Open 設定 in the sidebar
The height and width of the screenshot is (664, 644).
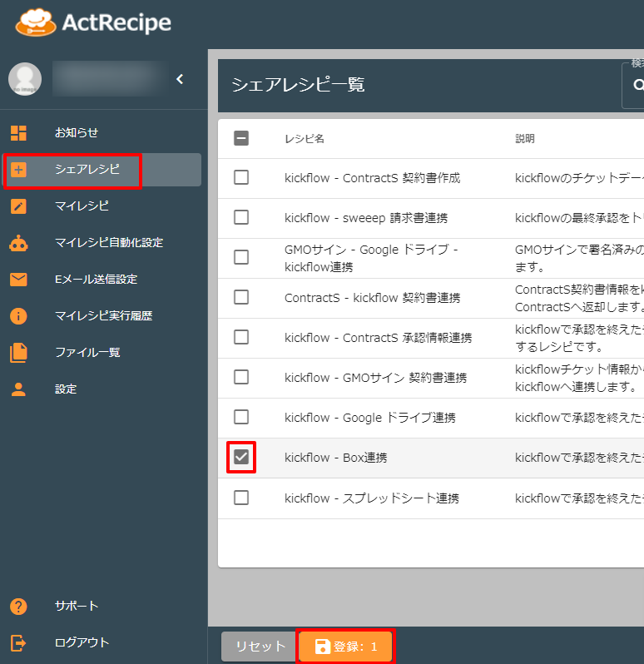pos(102,389)
